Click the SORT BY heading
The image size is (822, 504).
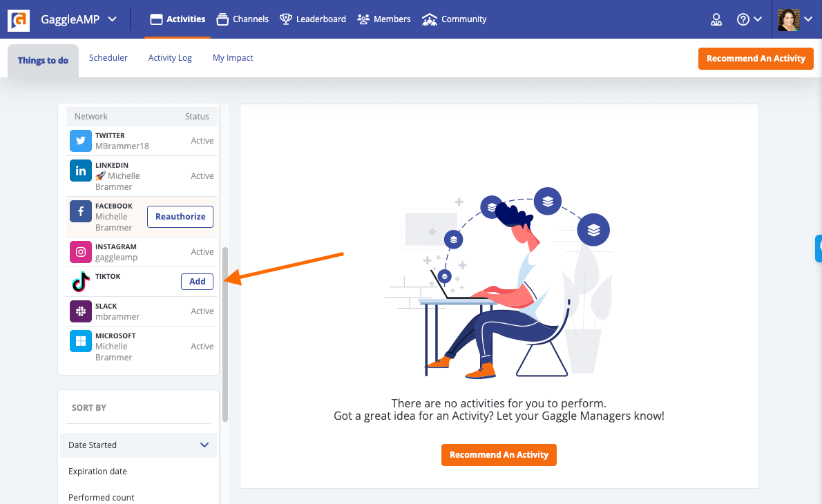(89, 407)
